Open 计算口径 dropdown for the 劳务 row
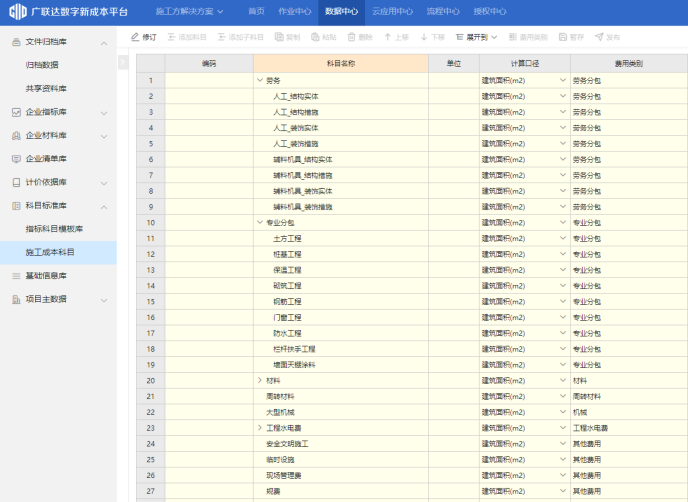 pyautogui.click(x=562, y=80)
